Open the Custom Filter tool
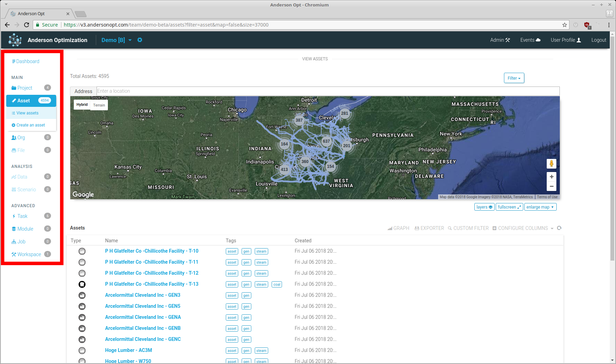The height and width of the screenshot is (364, 616). pyautogui.click(x=468, y=228)
